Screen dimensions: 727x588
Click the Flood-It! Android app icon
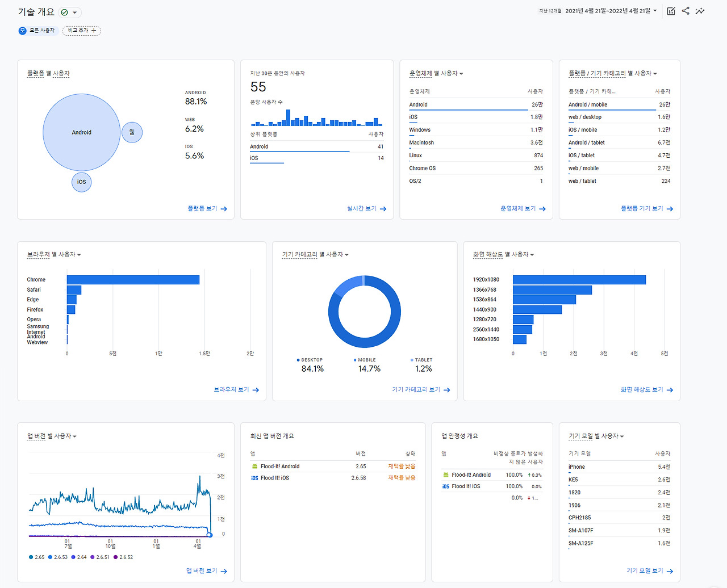(254, 467)
